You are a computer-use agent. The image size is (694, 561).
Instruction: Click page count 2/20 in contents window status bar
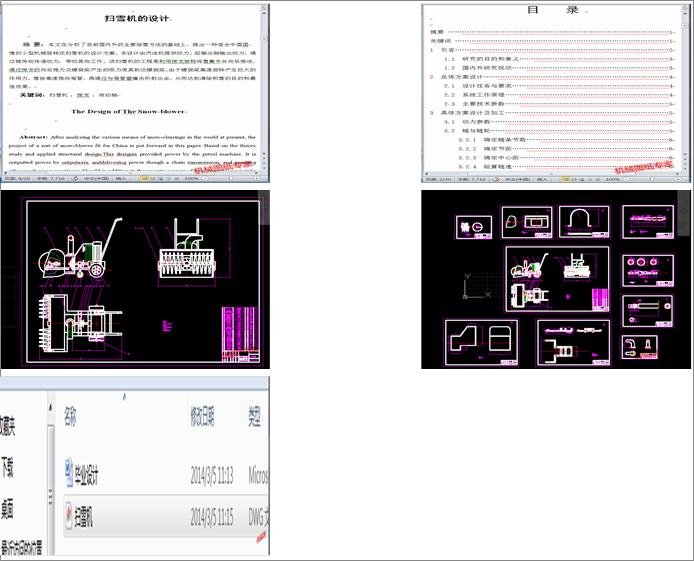pyautogui.click(x=438, y=180)
